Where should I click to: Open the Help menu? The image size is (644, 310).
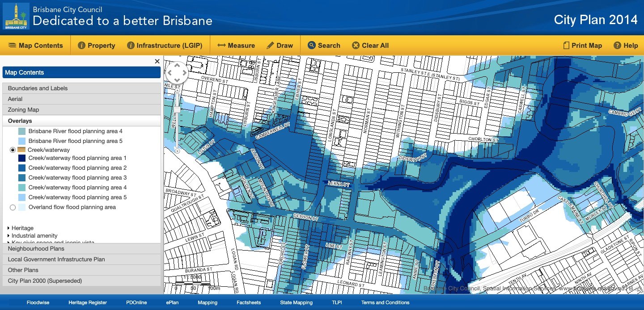626,46
